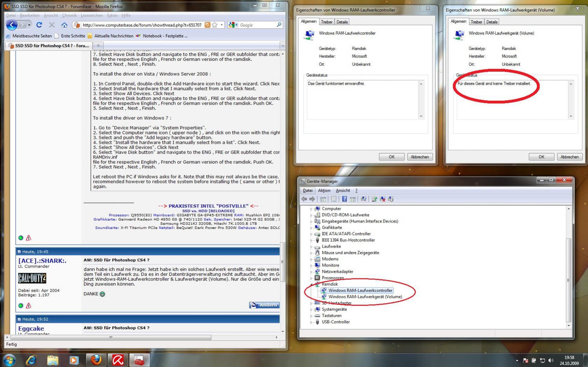Open Avira antivirus from taskbar
The width and height of the screenshot is (588, 367).
click(118, 360)
